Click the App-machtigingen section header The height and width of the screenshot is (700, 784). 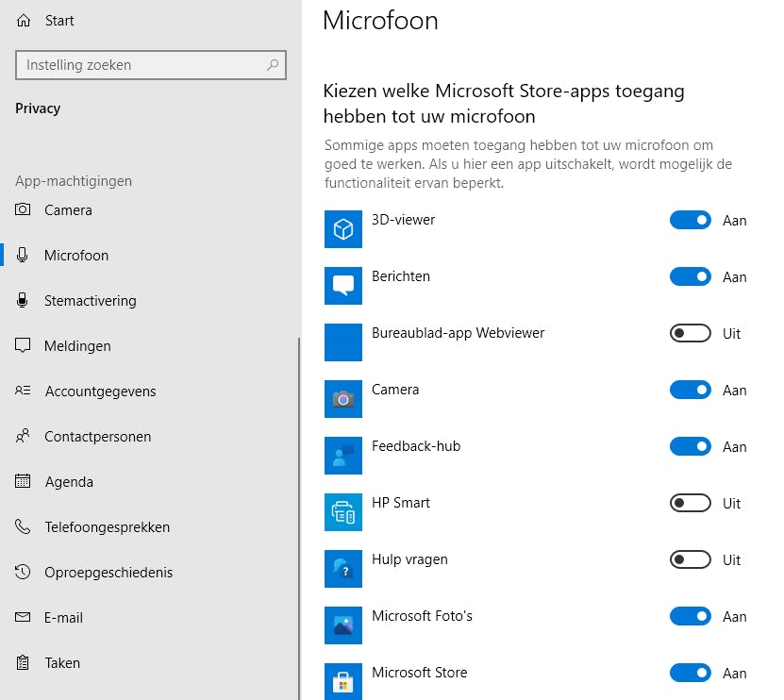pyautogui.click(x=74, y=181)
